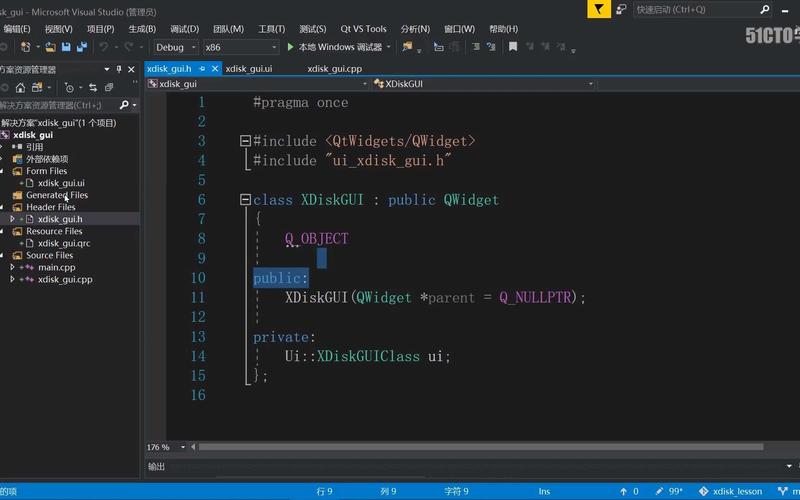
Task: Click the single-file Save icon
Action: click(66, 47)
